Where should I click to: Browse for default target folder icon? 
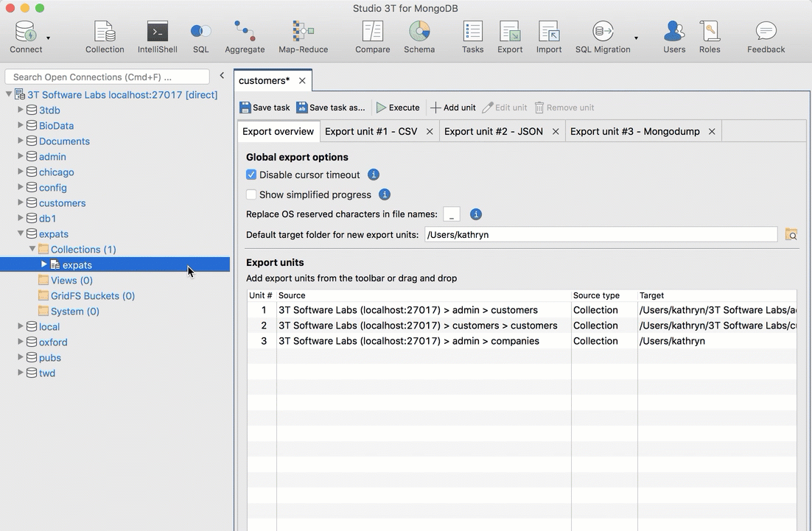point(791,235)
